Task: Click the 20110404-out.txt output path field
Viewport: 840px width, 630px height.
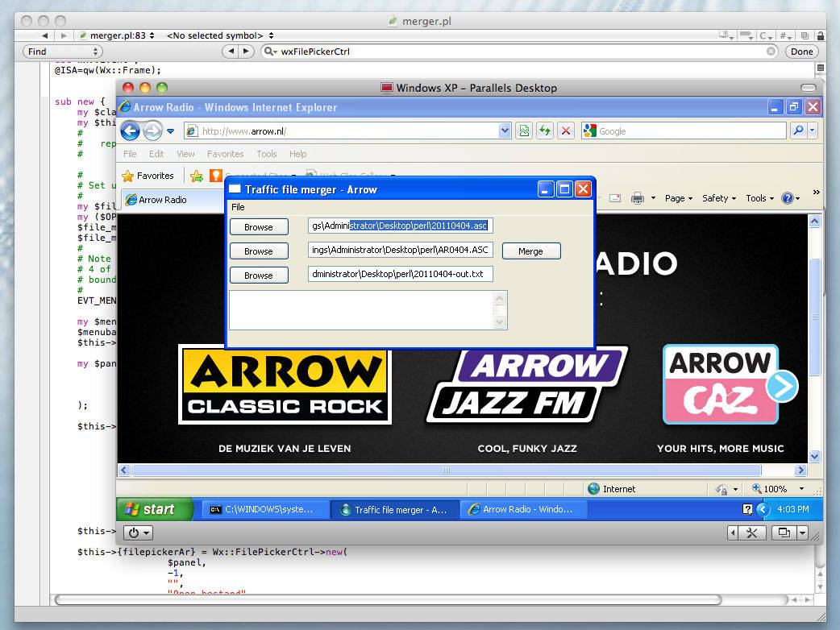Action: pos(400,275)
